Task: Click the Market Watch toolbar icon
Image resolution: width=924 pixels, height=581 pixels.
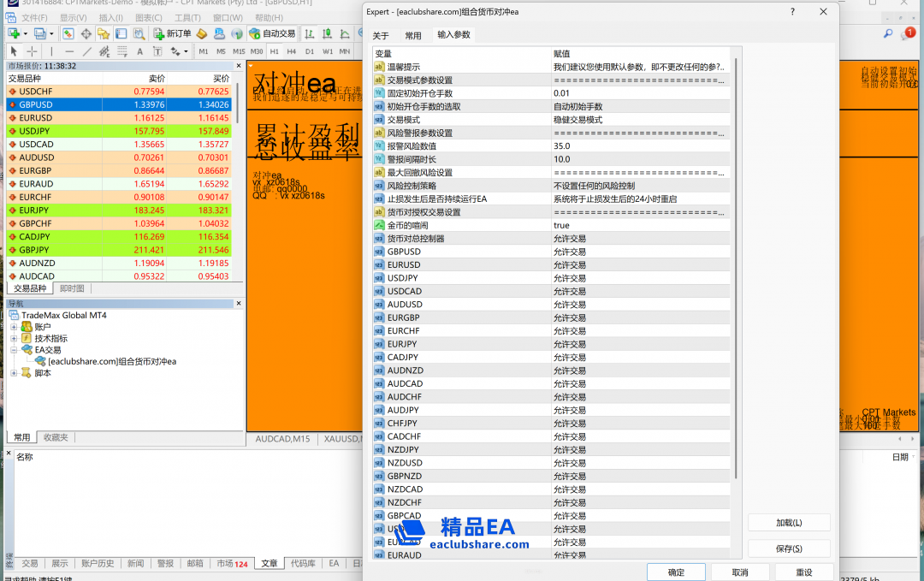Action: [x=68, y=33]
